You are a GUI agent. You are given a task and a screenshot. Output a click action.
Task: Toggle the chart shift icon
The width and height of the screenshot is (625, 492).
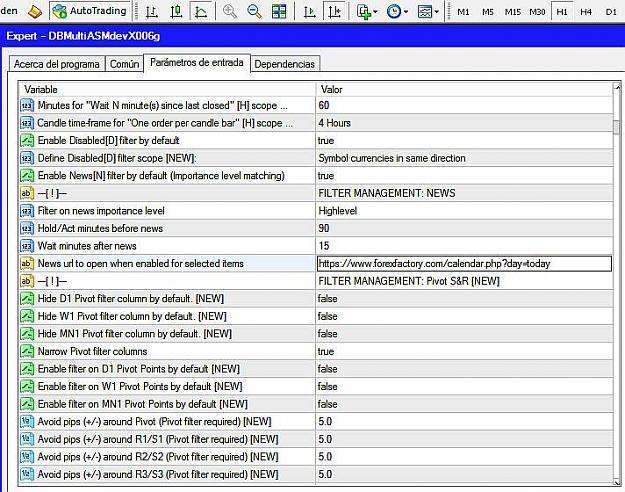click(x=334, y=12)
